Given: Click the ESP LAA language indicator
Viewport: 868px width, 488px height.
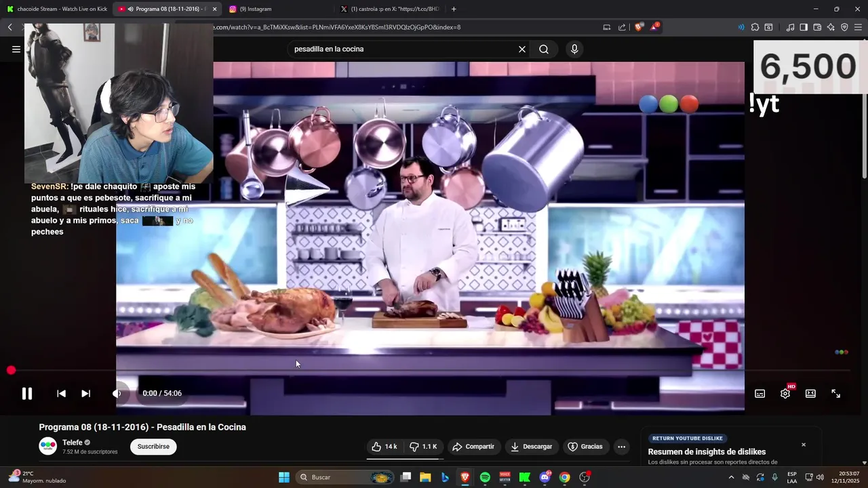Looking at the screenshot, I should pos(792,477).
